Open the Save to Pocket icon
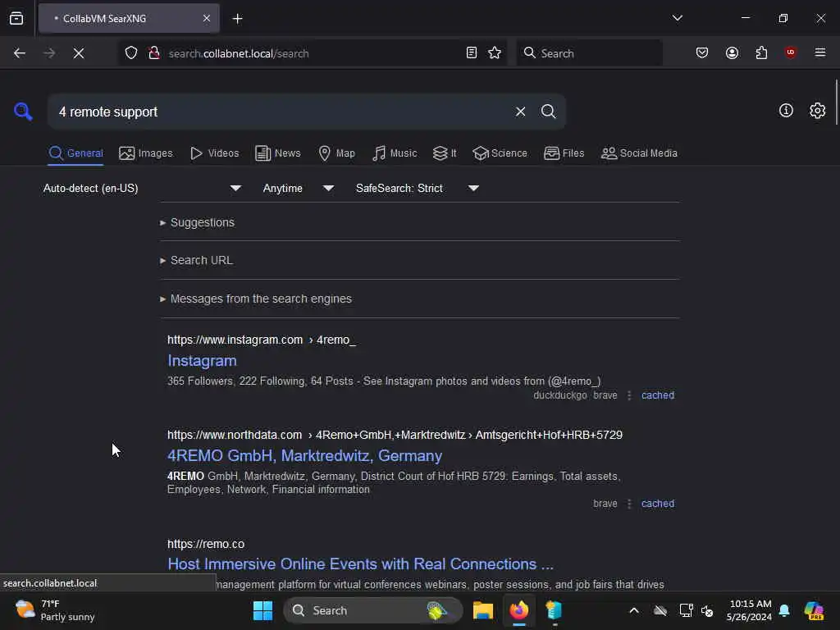The image size is (840, 630). (702, 53)
